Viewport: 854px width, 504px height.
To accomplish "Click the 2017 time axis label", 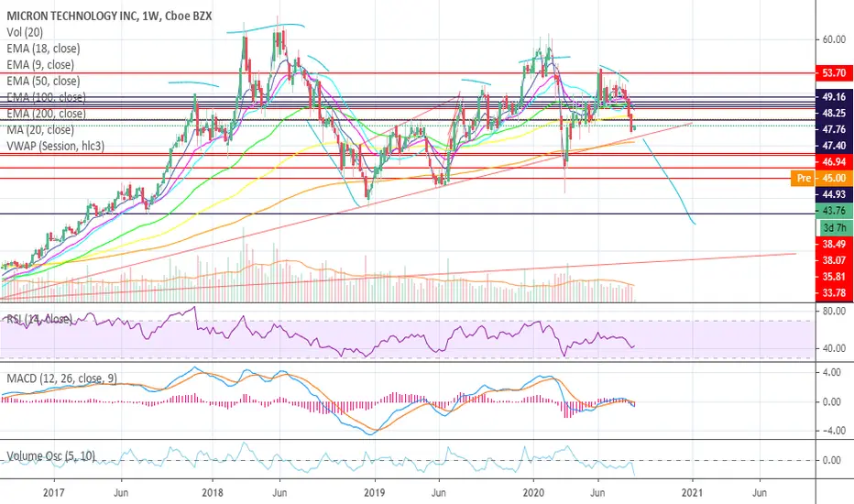I will [x=53, y=493].
